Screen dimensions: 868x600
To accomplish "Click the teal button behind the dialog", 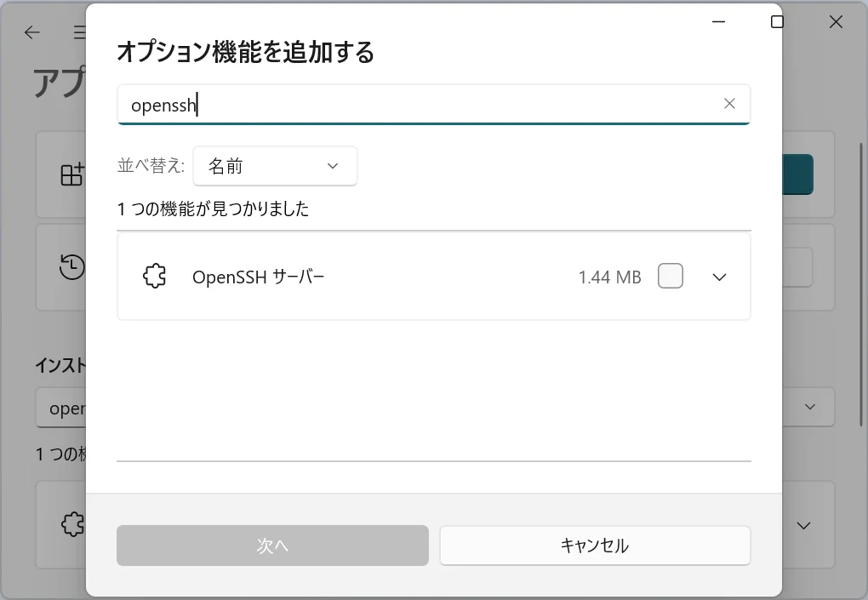I will pos(798,174).
